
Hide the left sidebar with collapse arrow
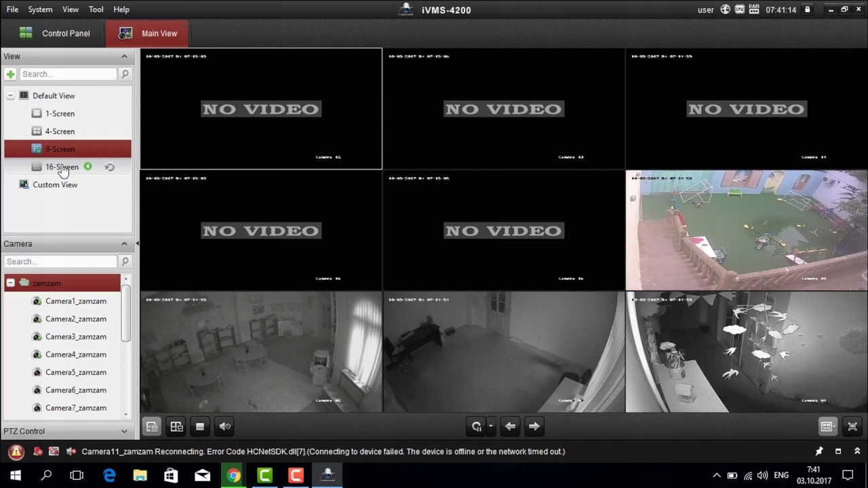[x=137, y=243]
